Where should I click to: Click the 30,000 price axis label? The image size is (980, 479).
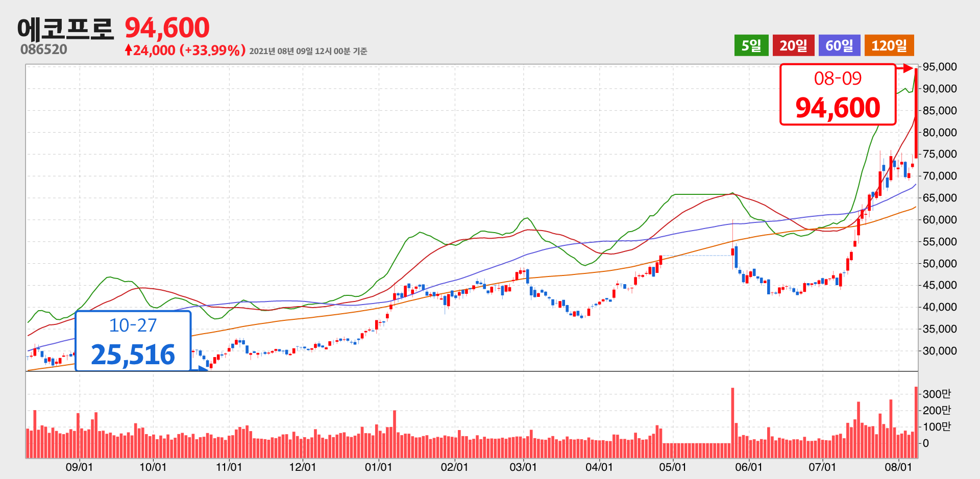click(x=940, y=351)
